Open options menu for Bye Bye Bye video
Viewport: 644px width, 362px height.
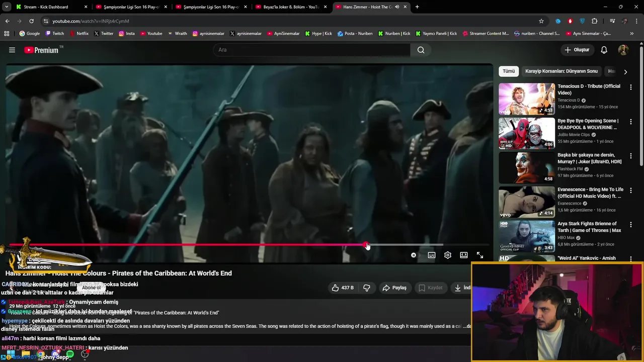[630, 122]
